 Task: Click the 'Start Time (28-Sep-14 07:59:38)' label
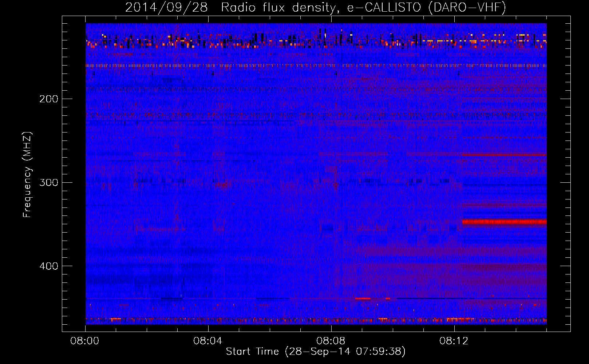click(x=316, y=352)
